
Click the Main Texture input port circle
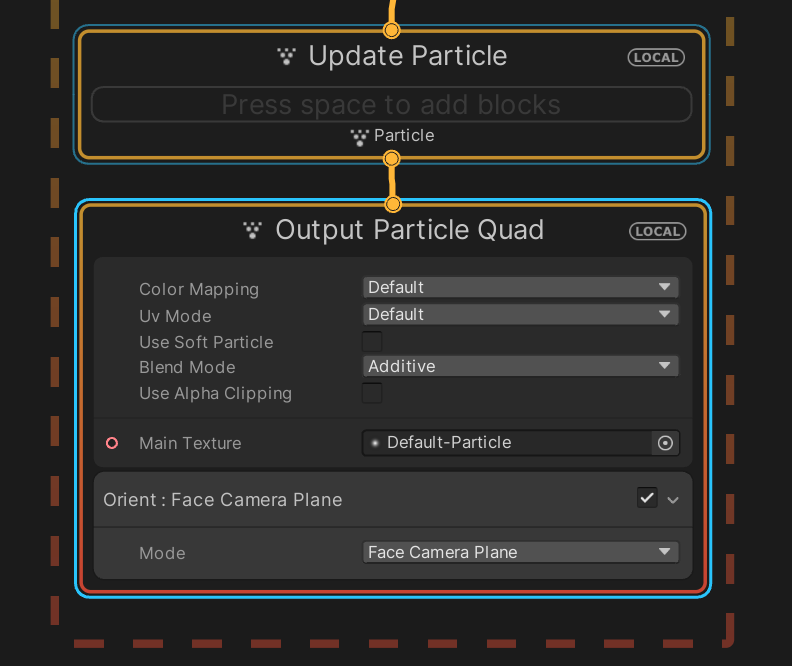(x=112, y=443)
